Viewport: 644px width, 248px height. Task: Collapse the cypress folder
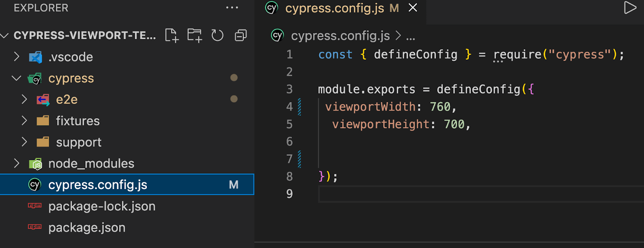[17, 78]
